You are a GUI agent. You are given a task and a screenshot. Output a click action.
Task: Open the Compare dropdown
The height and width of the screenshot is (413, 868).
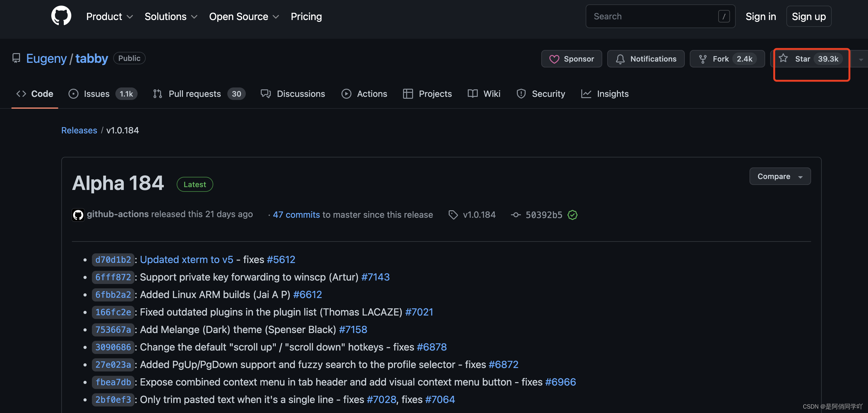pyautogui.click(x=780, y=177)
